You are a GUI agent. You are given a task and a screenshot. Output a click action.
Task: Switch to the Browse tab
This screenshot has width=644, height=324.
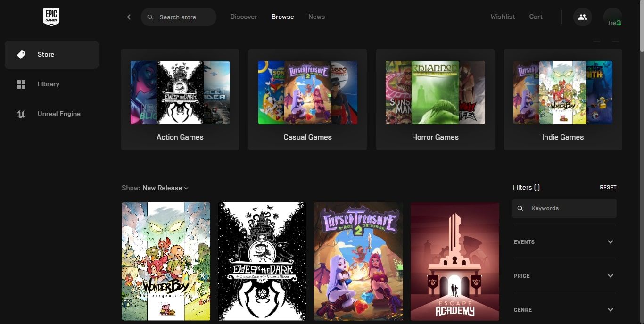283,17
